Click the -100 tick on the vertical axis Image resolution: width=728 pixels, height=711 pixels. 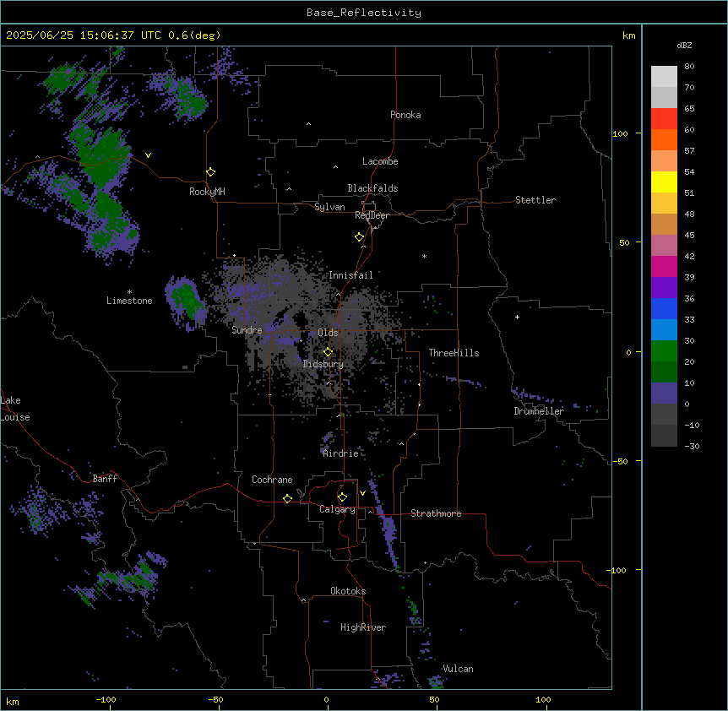[617, 570]
